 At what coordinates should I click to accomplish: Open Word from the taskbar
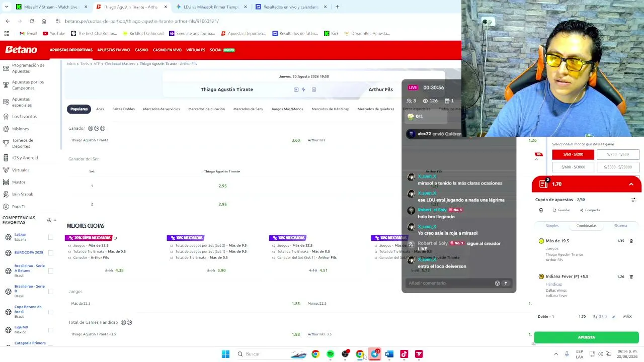point(389,354)
